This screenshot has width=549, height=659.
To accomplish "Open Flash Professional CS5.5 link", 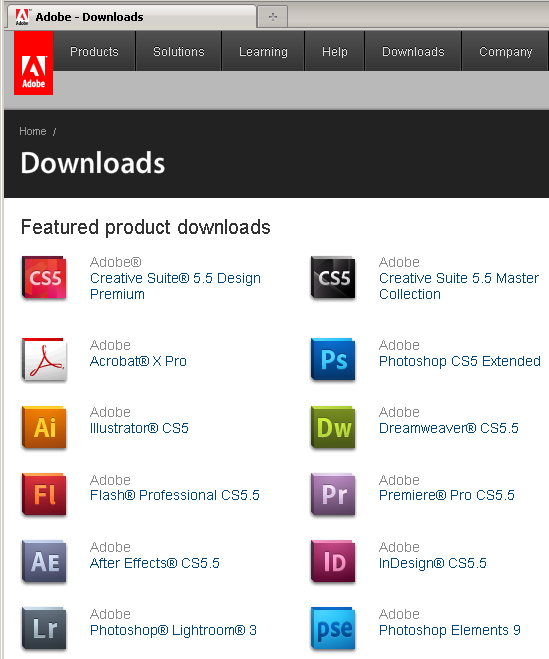I will [x=175, y=495].
